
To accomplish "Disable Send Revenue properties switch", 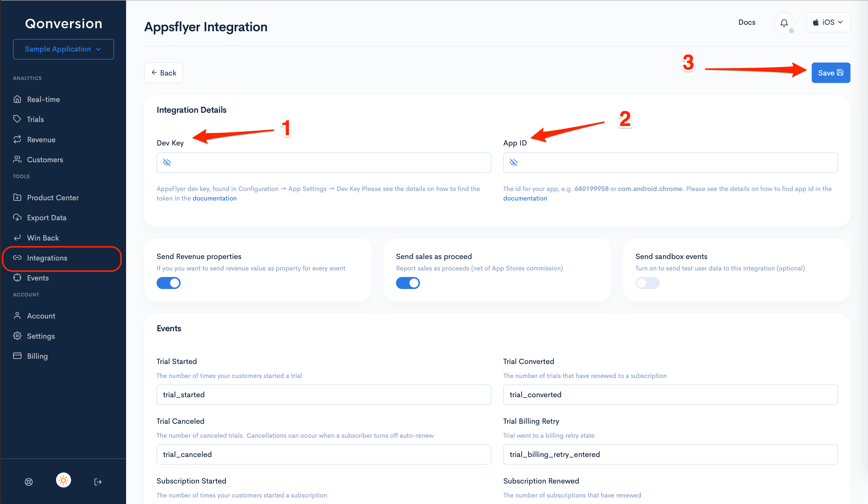I will click(168, 283).
